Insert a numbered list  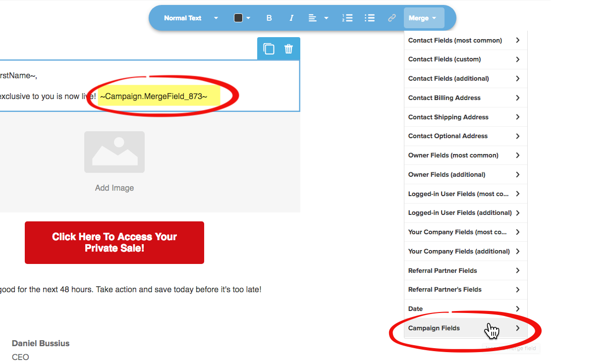(347, 18)
